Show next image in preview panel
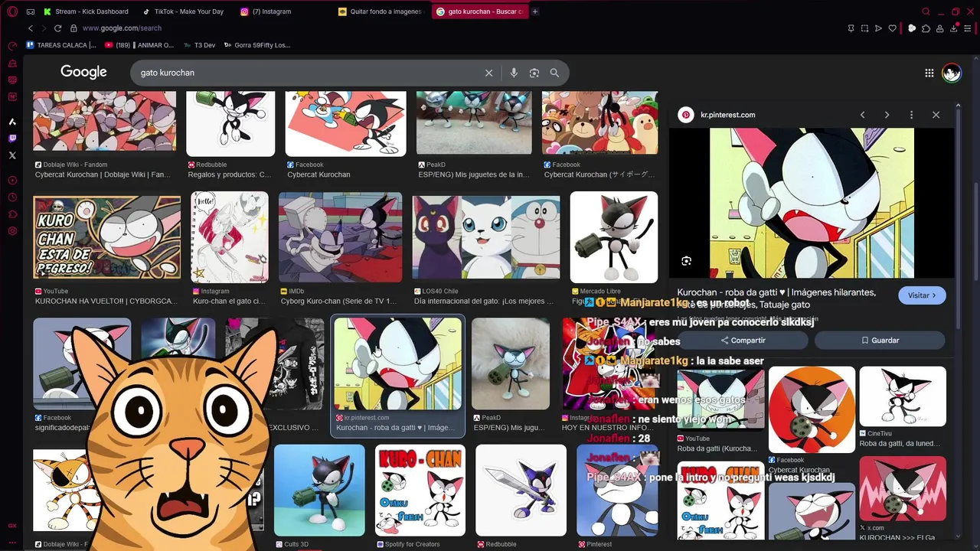 click(x=887, y=115)
